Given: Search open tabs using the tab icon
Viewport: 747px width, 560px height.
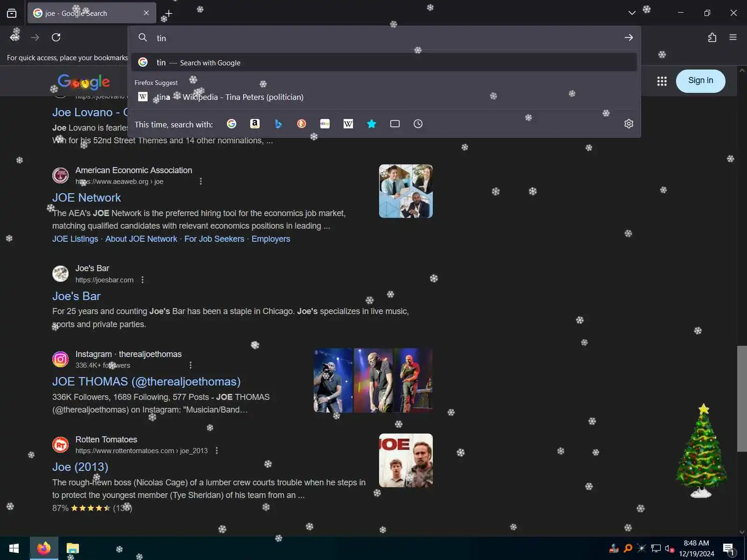Looking at the screenshot, I should [395, 124].
